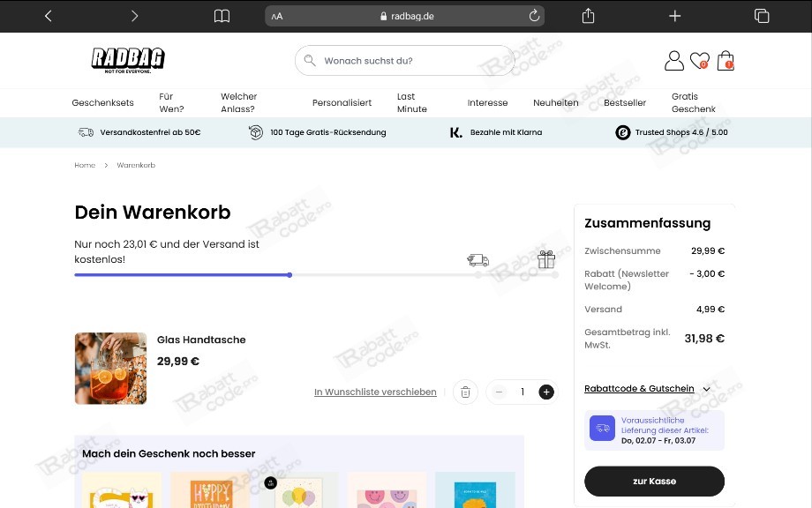Move item via In Wunschliste verschieben
812x508 pixels.
click(375, 392)
